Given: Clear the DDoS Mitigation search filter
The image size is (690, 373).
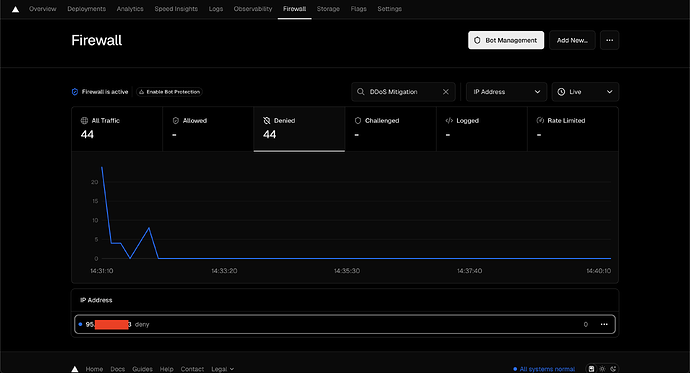Looking at the screenshot, I should [x=446, y=92].
